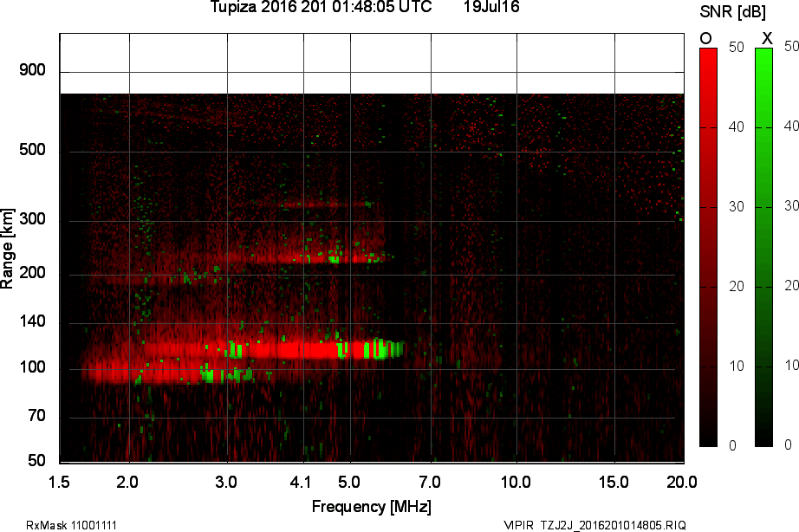Click the 50 km range tick label
This screenshot has width=799, height=532.
pyautogui.click(x=36, y=458)
